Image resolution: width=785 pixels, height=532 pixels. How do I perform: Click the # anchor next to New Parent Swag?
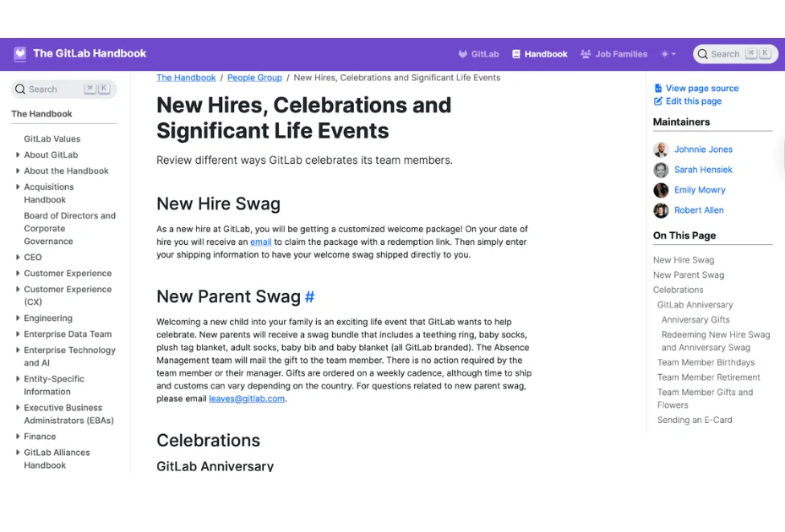coord(309,296)
